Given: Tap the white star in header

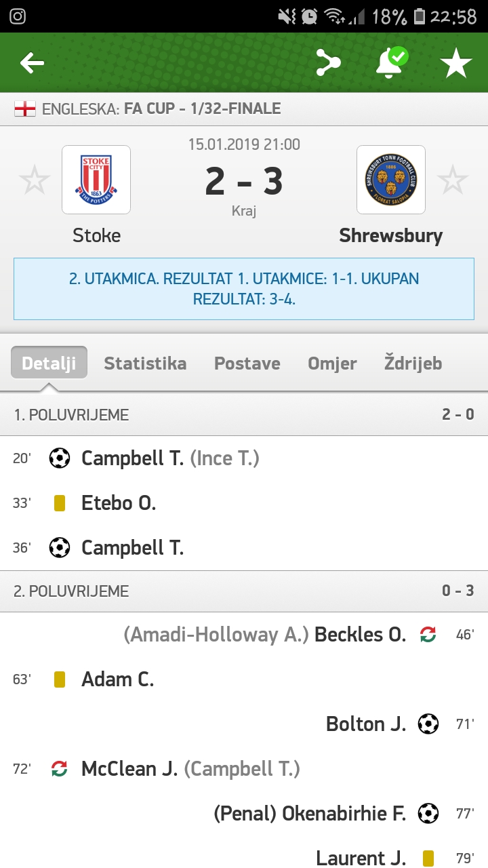Looking at the screenshot, I should (x=456, y=63).
